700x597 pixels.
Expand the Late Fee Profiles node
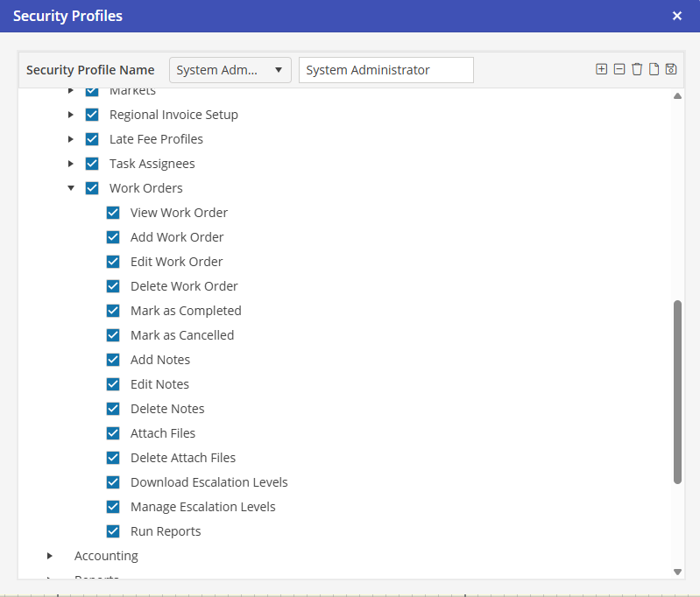pos(71,139)
